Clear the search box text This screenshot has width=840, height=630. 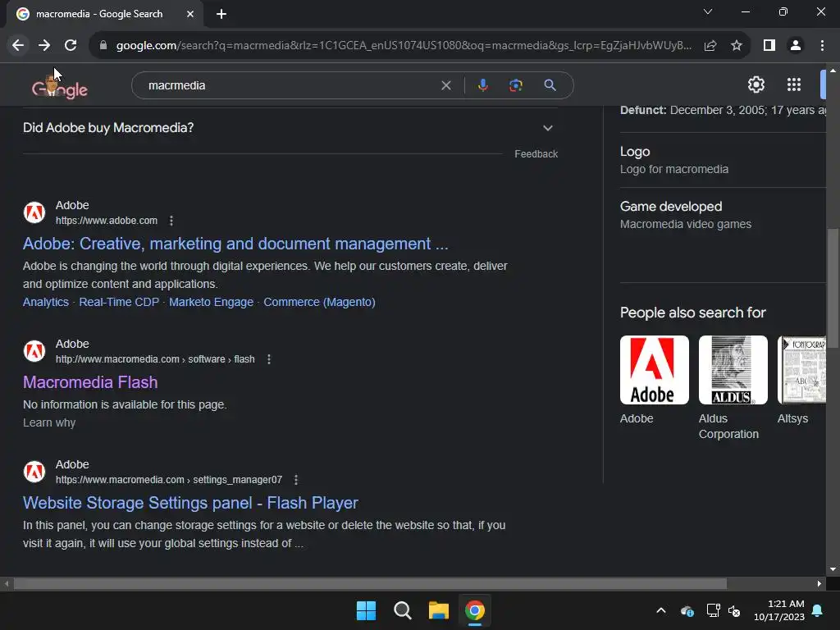click(445, 85)
